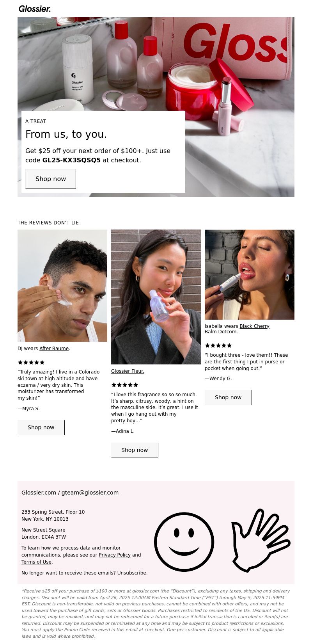Open the Black Cherry Balm Dotcom link
Image resolution: width=312 pixels, height=644 pixels.
(238, 329)
